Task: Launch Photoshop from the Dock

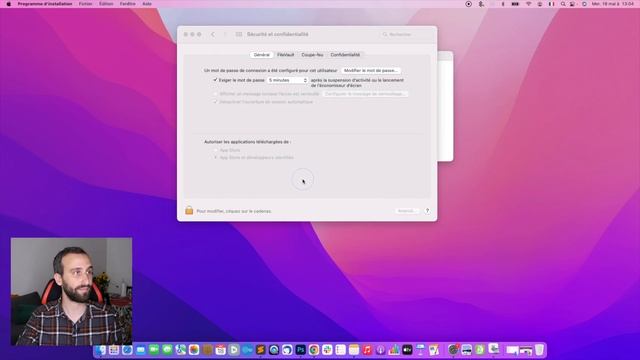Action: coord(301,350)
